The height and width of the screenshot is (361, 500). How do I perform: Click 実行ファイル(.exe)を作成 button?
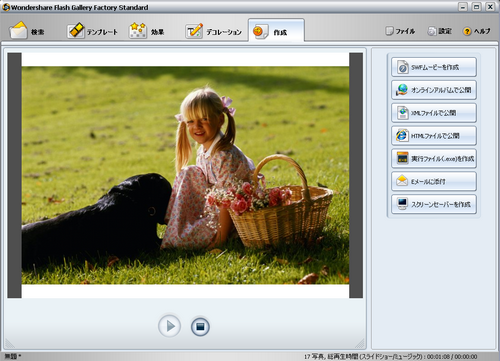click(434, 158)
